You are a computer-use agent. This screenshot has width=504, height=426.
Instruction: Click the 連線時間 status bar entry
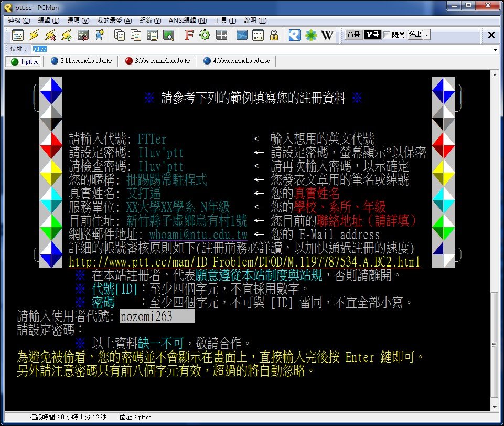click(x=68, y=417)
